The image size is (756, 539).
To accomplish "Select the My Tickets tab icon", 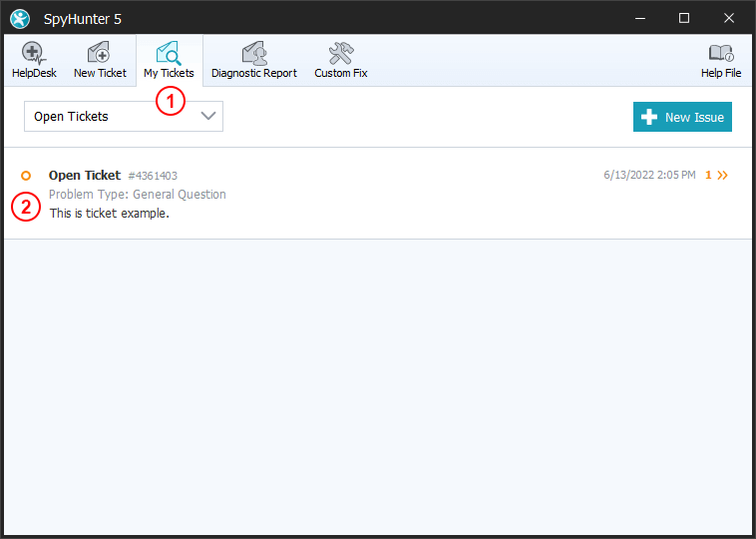I will [x=168, y=54].
